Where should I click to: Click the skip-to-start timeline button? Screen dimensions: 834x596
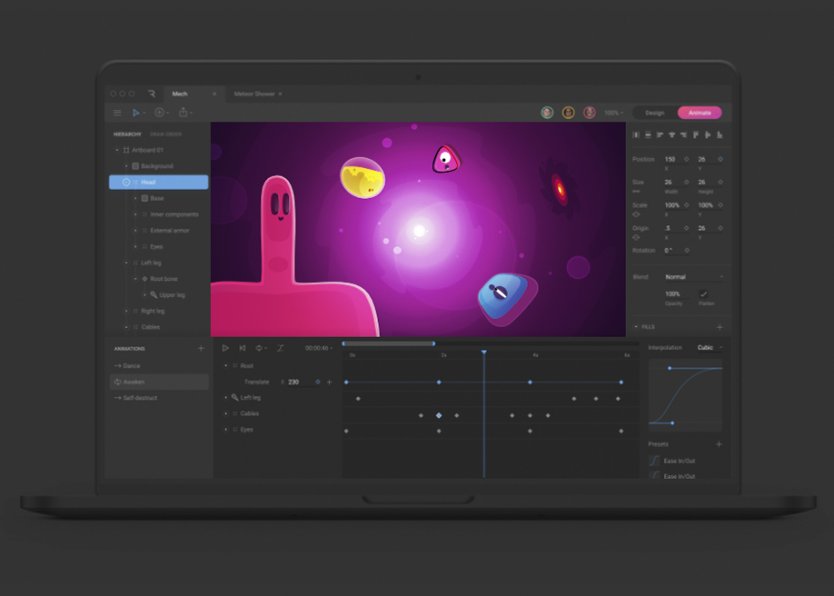click(242, 348)
